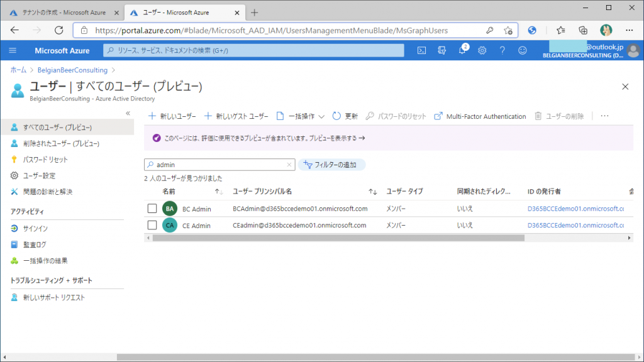Open the browser profile picture

606,30
